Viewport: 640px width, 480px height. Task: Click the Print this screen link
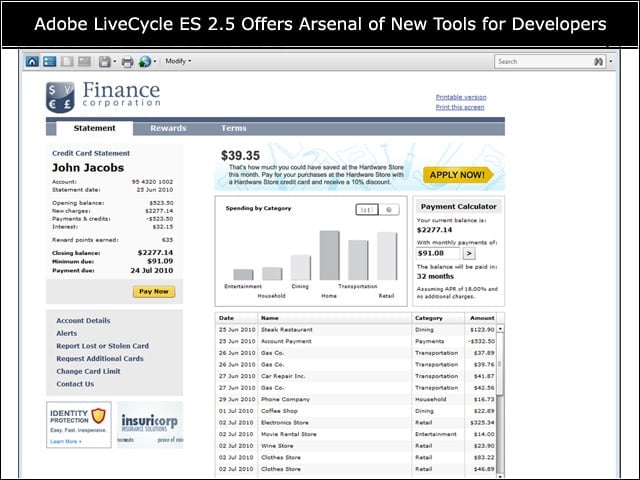460,107
